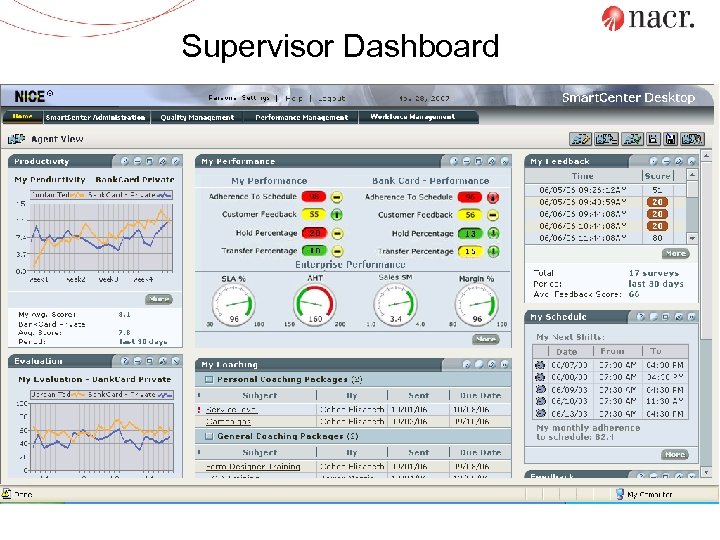The image size is (720, 540).
Task: Click the edit icon on the My Performance panel
Action: (x=492, y=161)
